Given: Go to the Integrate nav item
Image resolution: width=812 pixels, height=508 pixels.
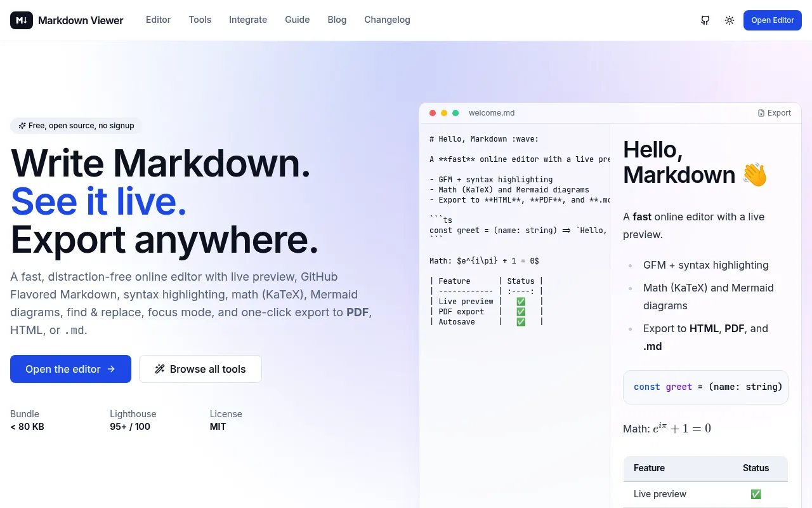Looking at the screenshot, I should pyautogui.click(x=248, y=20).
